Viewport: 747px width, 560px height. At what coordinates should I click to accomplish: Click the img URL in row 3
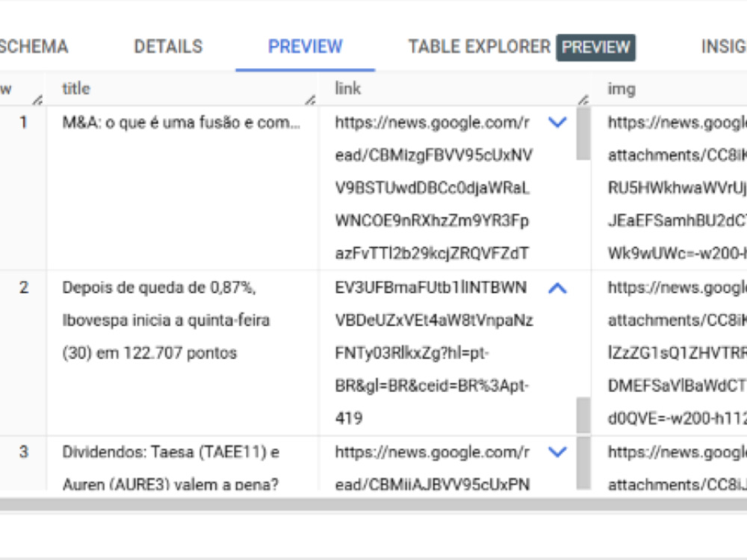[x=677, y=468]
